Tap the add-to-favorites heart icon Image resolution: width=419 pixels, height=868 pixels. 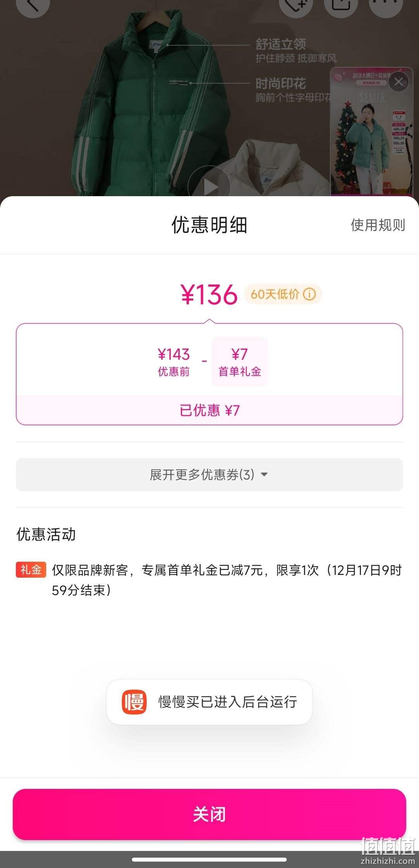[296, 4]
